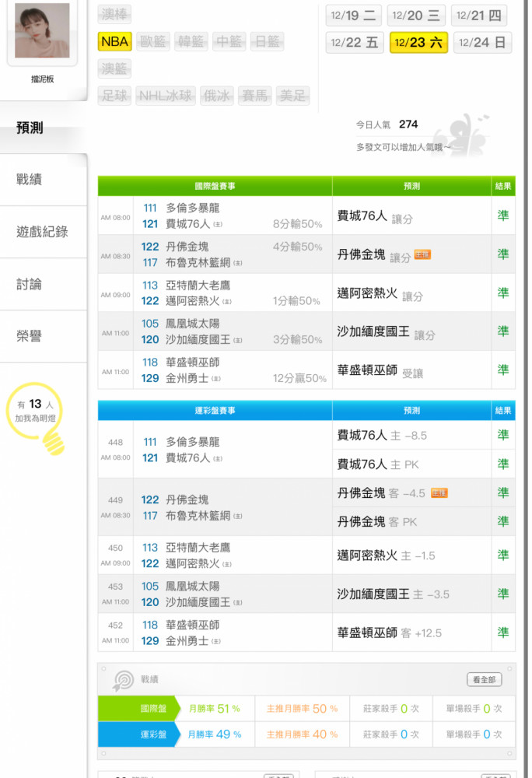
Task: Select the 韓籃 league tab
Action: point(191,42)
